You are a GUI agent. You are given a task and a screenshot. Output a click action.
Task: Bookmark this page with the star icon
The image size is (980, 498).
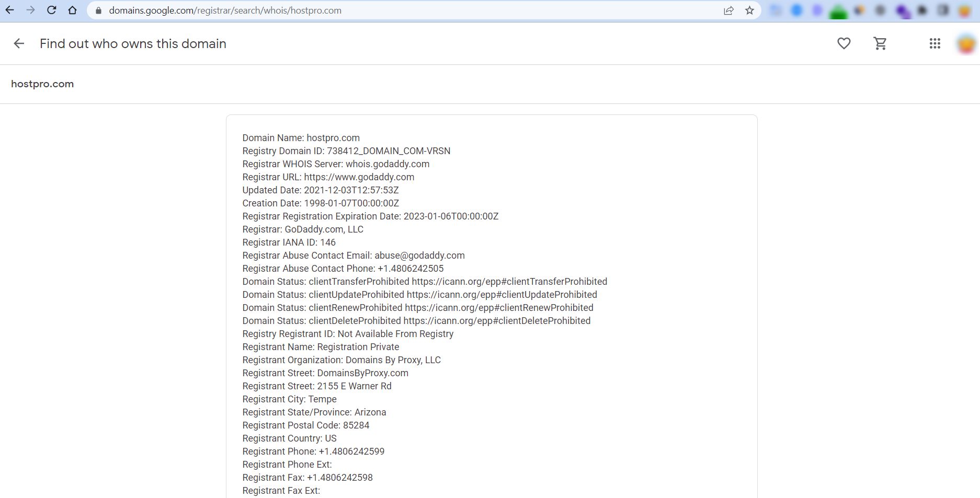[x=749, y=10]
